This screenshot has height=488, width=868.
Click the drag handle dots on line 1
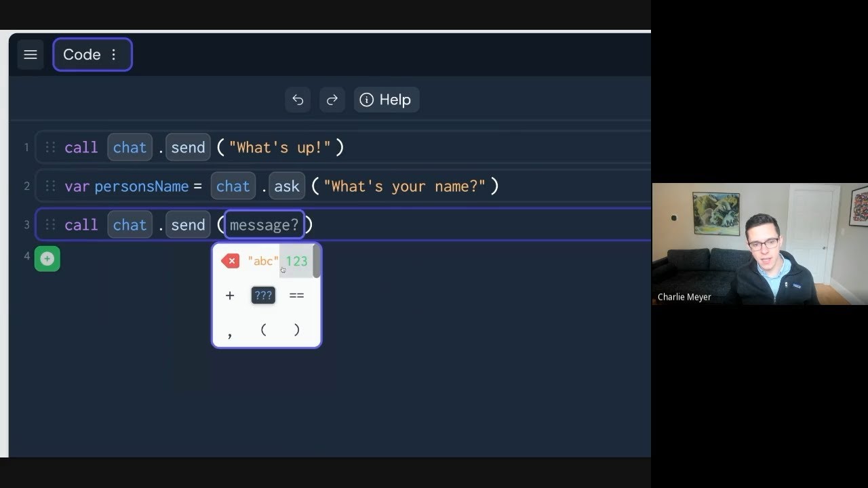[50, 147]
